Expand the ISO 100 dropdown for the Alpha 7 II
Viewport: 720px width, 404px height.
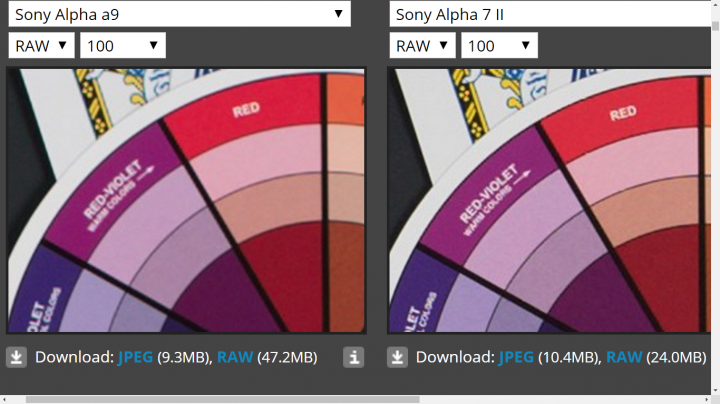499,45
